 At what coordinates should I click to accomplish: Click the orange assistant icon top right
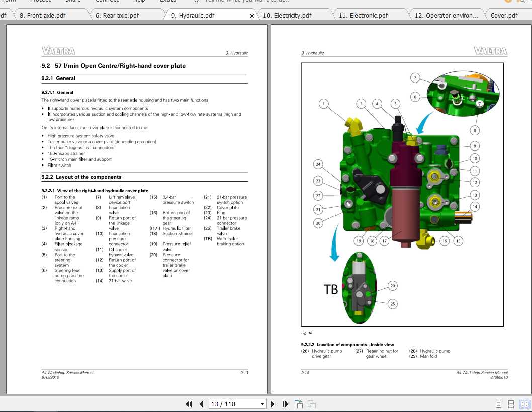[508, 2]
